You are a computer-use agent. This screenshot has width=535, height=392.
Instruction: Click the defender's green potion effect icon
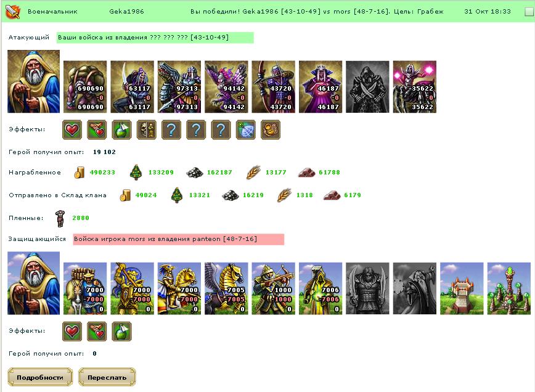[x=122, y=331]
